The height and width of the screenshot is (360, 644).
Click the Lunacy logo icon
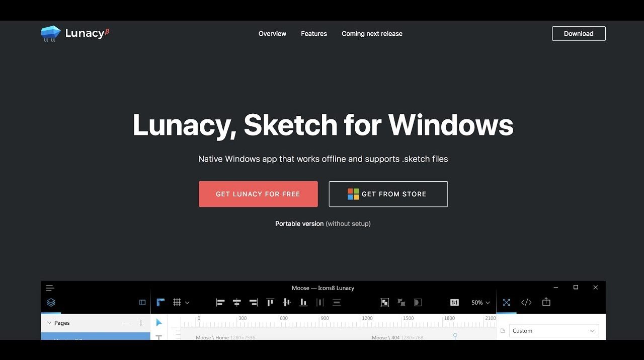pos(50,34)
